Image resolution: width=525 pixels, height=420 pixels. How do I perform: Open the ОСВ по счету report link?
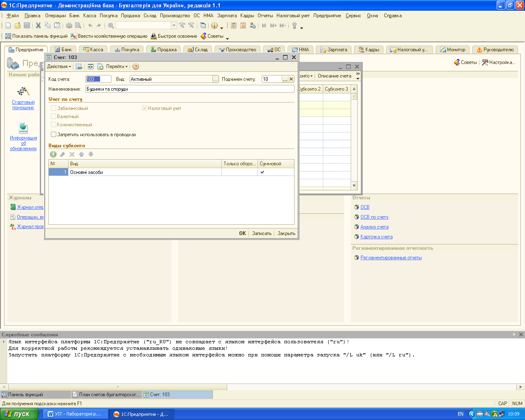point(374,217)
